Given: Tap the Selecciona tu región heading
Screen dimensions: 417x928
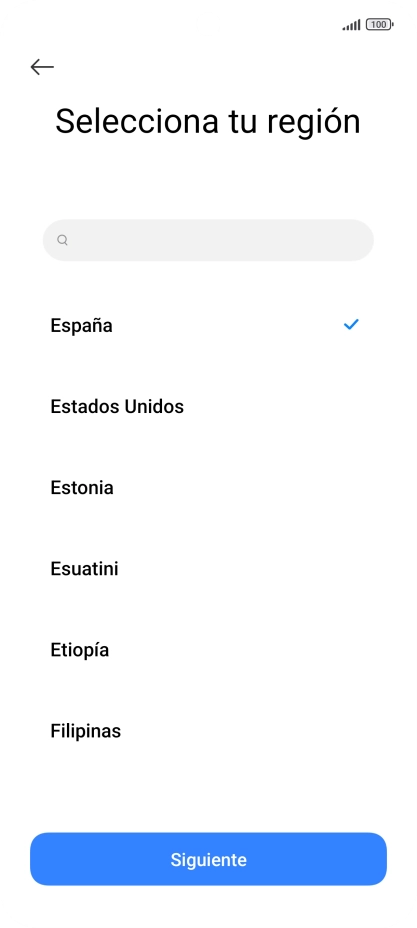Looking at the screenshot, I should click(x=208, y=121).
